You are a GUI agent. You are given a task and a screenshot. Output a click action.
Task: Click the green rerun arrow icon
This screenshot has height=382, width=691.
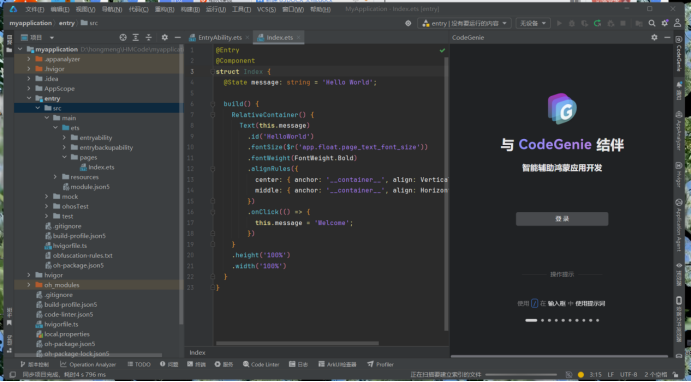point(597,23)
